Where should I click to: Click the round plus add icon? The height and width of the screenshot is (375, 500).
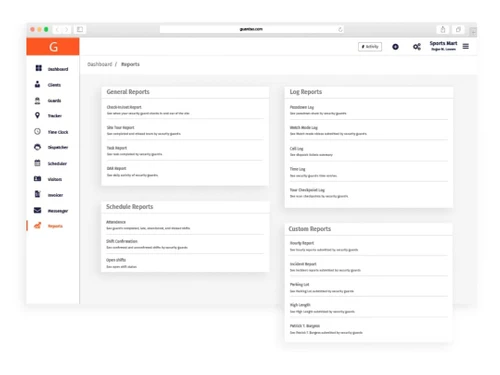click(x=395, y=47)
